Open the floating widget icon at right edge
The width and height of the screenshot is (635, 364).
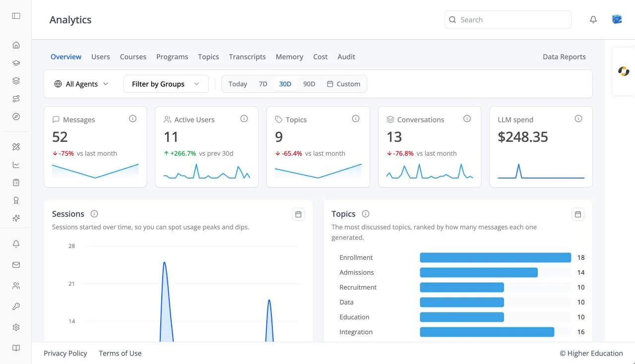pos(624,71)
